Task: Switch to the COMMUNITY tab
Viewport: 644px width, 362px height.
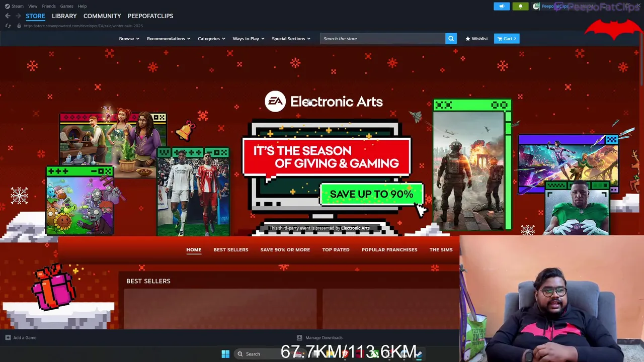Action: pyautogui.click(x=102, y=16)
